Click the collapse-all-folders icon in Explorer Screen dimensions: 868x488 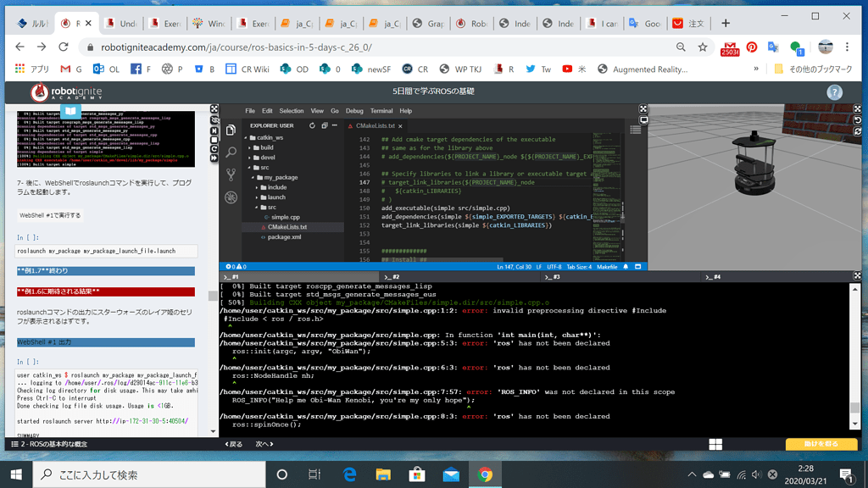coord(325,125)
